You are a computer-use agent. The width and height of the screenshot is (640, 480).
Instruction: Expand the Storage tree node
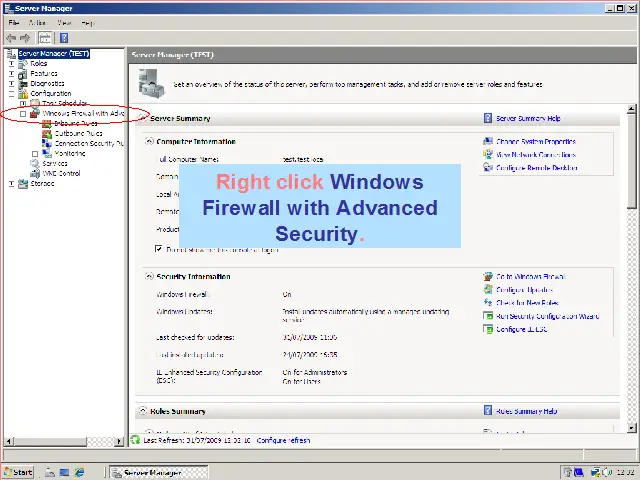coord(11,184)
